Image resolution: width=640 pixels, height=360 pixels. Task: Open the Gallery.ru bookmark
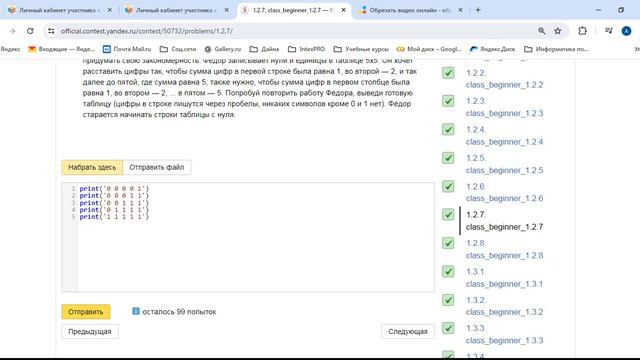pyautogui.click(x=223, y=49)
